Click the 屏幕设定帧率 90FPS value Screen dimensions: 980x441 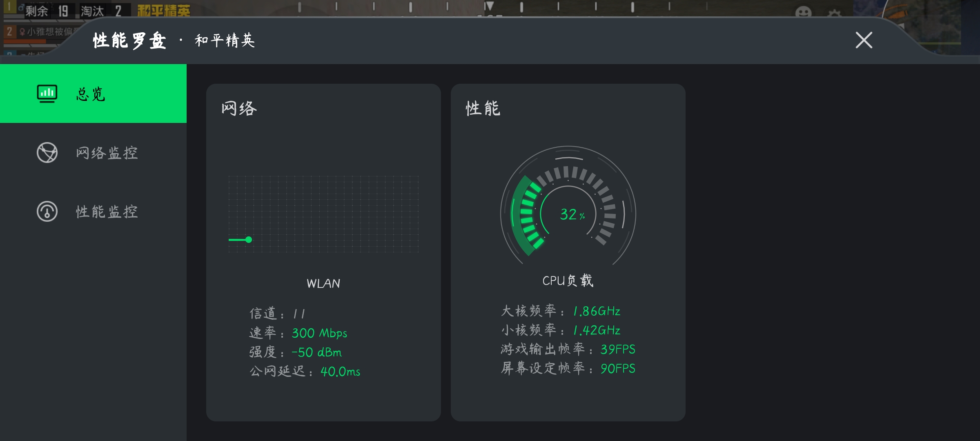pyautogui.click(x=617, y=369)
